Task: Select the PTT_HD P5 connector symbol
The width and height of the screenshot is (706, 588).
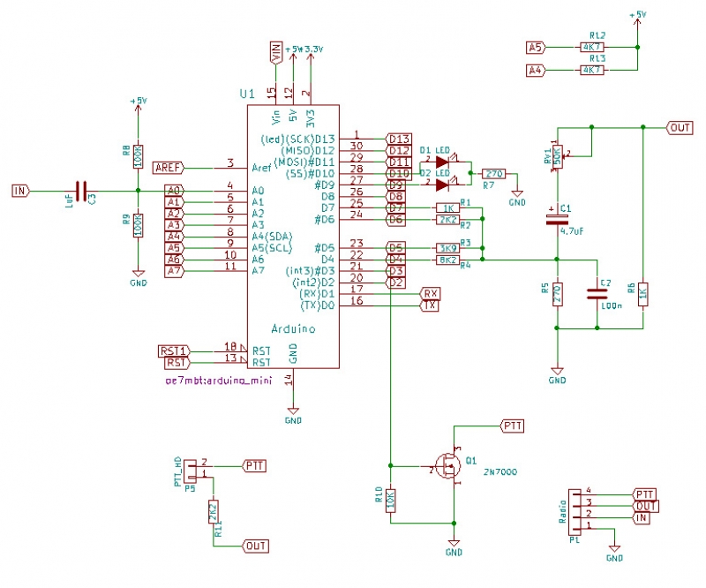Action: pyautogui.click(x=190, y=471)
